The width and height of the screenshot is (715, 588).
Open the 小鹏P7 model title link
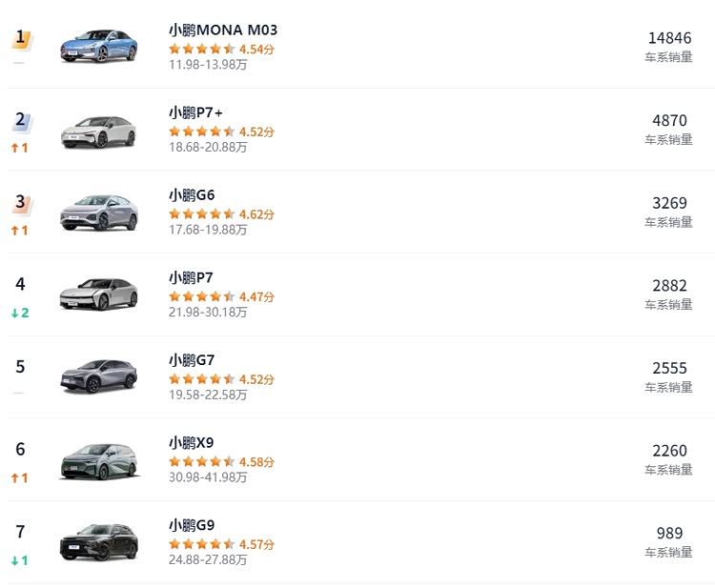tap(191, 277)
